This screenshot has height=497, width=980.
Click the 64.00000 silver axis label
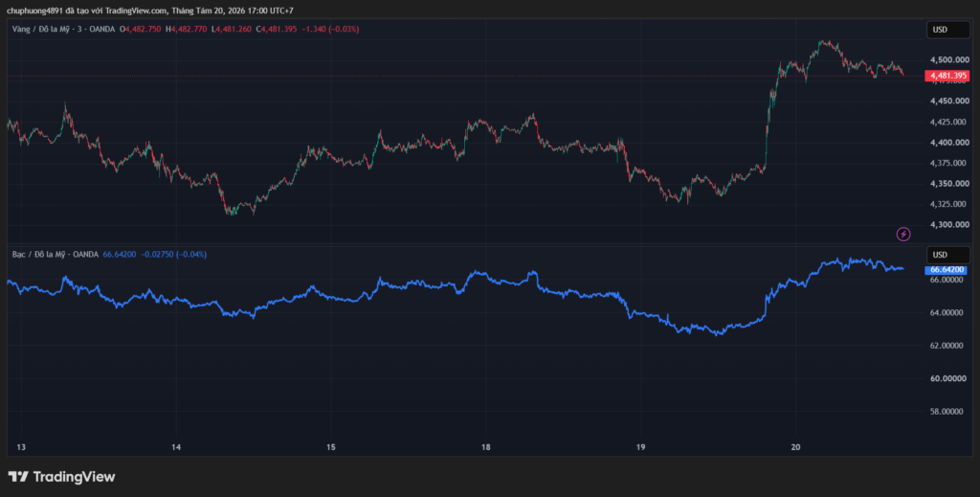coord(947,312)
